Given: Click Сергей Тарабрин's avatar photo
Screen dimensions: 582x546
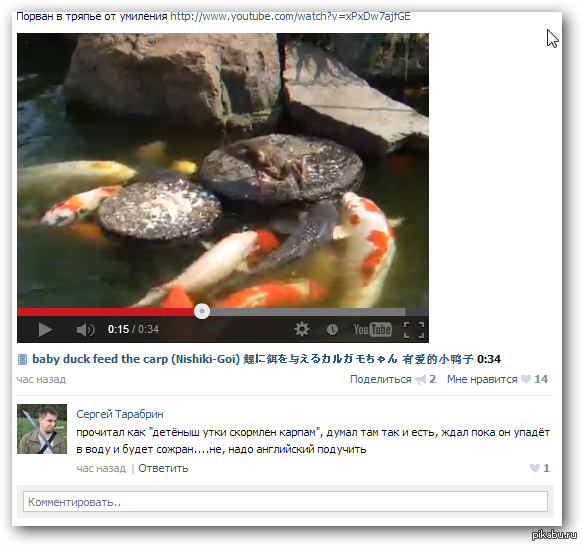Looking at the screenshot, I should pos(42,429).
